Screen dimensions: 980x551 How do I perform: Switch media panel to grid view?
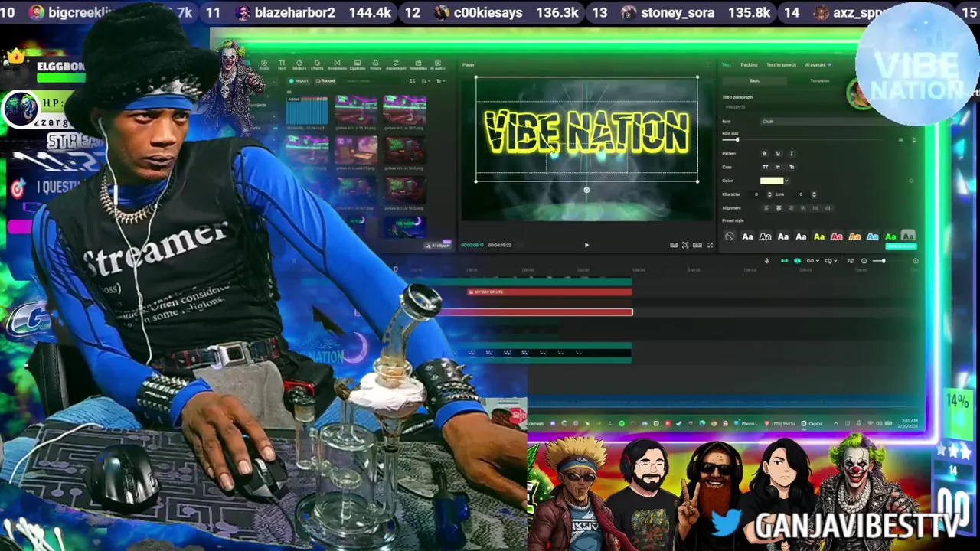(412, 81)
